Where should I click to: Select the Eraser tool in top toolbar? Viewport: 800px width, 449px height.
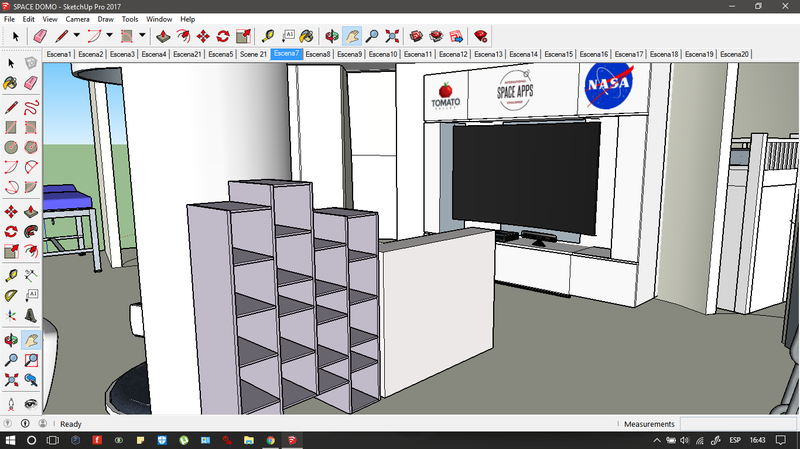tap(40, 35)
